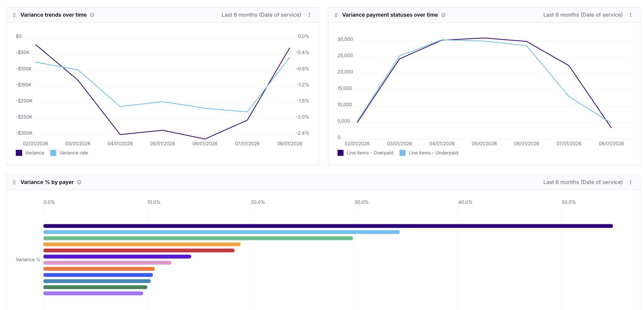Select the shortest lavender payer bar

click(x=93, y=293)
